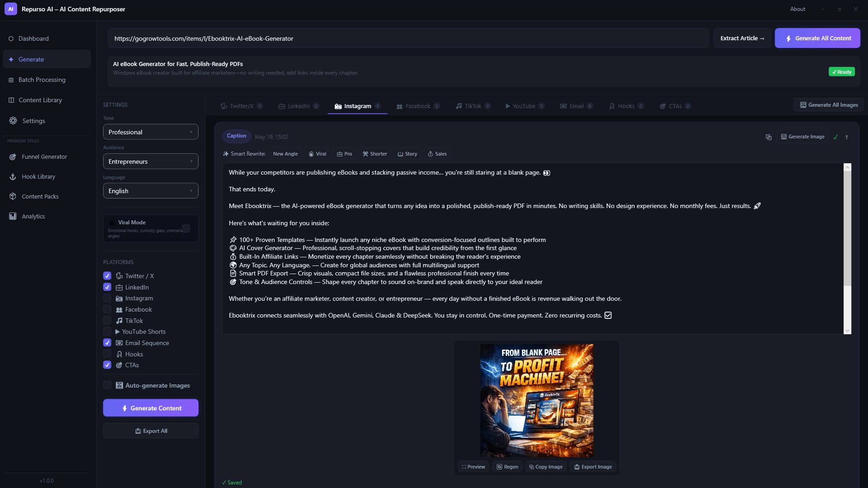Click the Preview image button
This screenshot has width=868, height=488.
[x=474, y=467]
